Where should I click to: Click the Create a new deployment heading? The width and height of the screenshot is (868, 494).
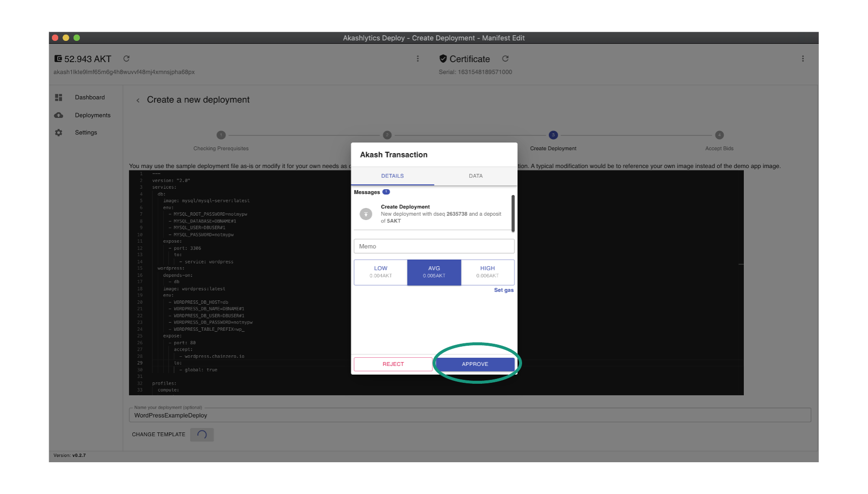coord(198,100)
